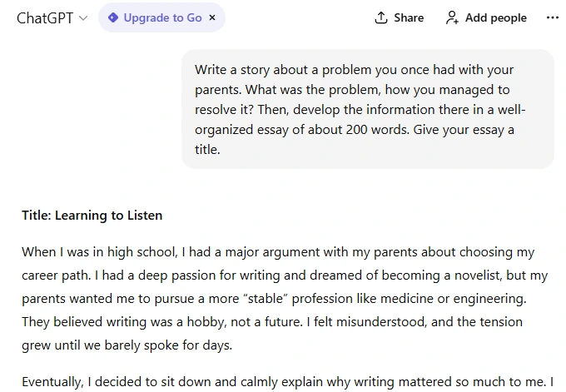
Task: Click the Share upload arrow icon
Action: click(381, 17)
